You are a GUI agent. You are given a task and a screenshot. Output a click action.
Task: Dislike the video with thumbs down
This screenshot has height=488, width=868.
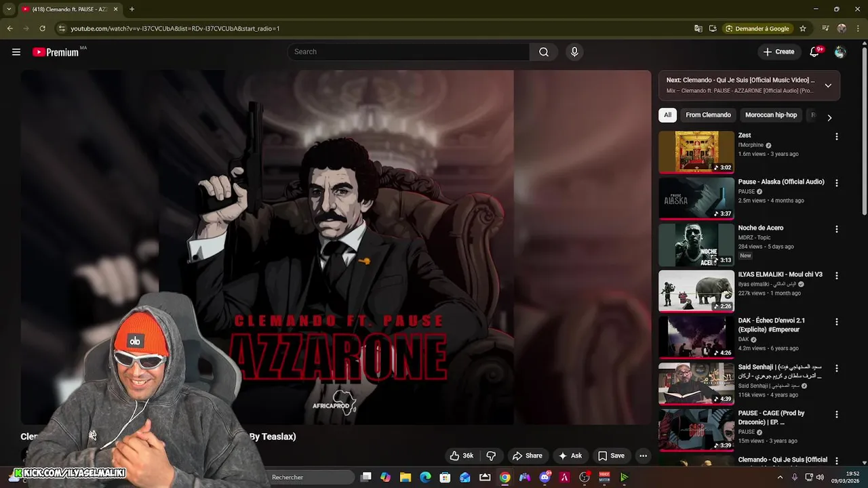tap(492, 455)
